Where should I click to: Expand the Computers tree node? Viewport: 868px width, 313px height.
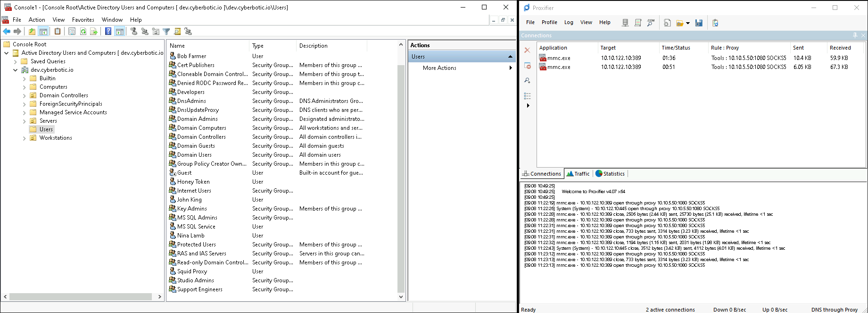pyautogui.click(x=25, y=87)
